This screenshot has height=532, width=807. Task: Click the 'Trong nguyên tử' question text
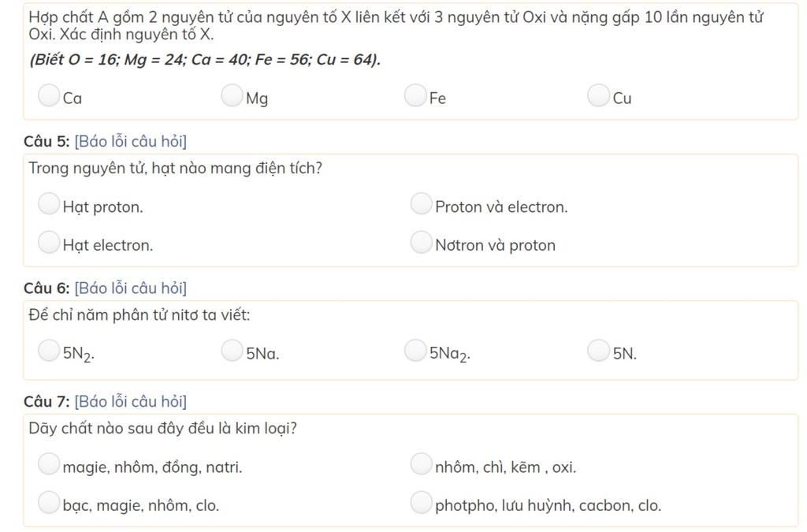click(175, 169)
